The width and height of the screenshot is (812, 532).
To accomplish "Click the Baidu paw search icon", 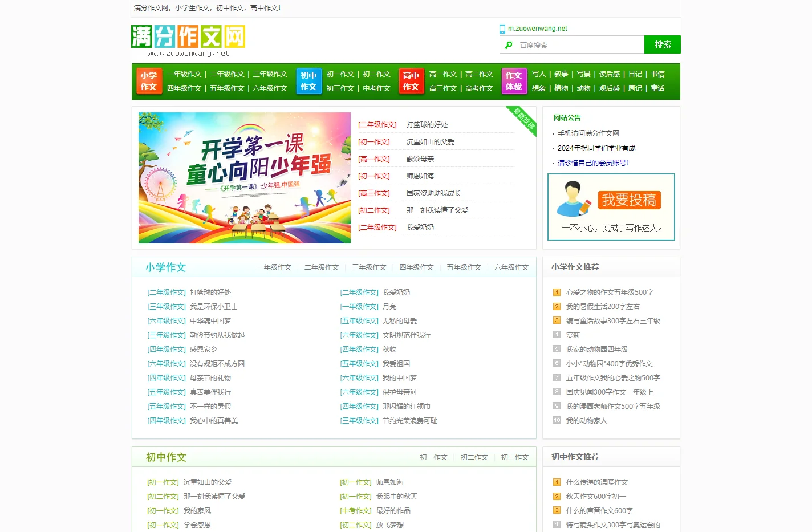I will pos(509,45).
